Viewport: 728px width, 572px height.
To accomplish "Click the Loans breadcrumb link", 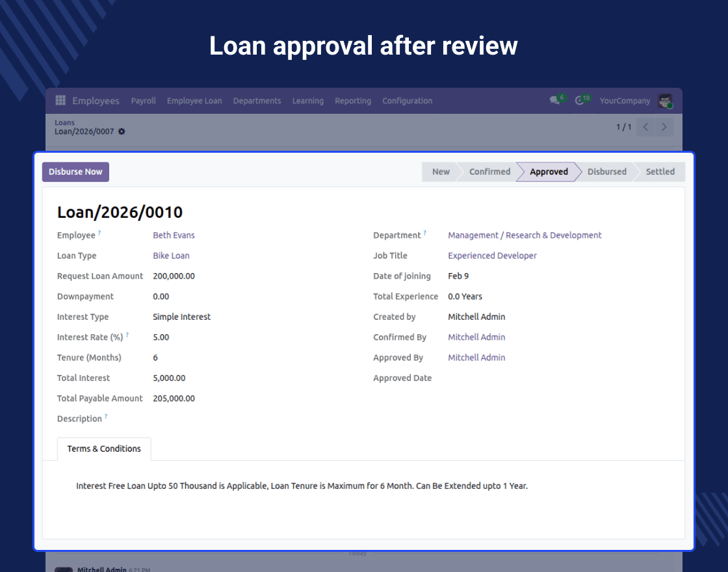I will pyautogui.click(x=64, y=123).
